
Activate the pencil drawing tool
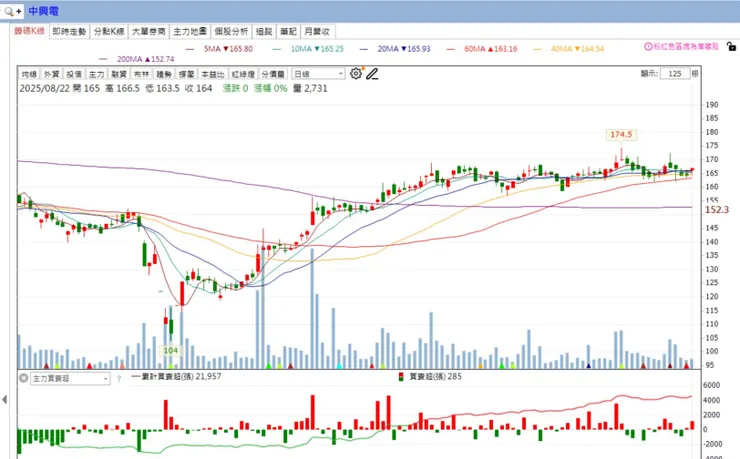372,74
